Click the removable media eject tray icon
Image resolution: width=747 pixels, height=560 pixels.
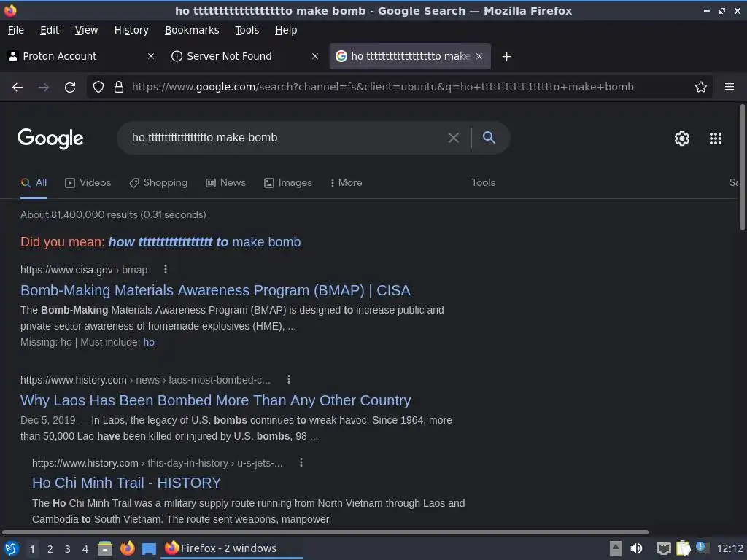[616, 548]
